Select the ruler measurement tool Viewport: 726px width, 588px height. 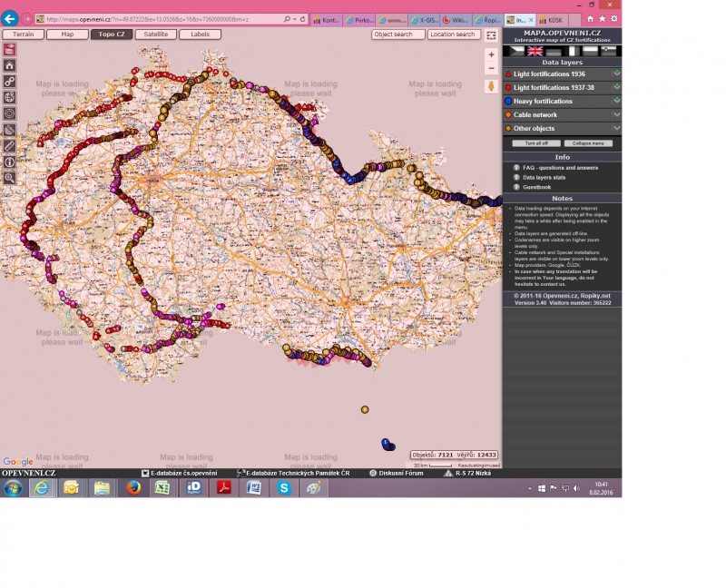(9, 146)
